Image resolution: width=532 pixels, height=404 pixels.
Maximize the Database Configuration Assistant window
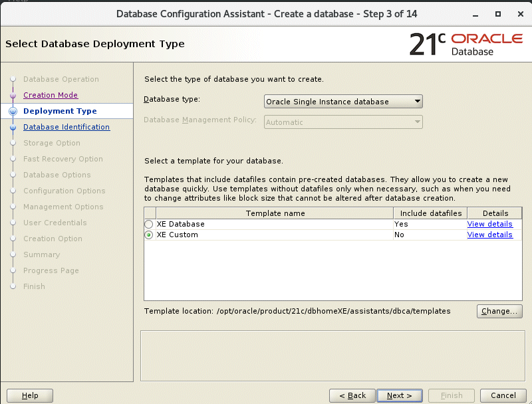pyautogui.click(x=497, y=14)
